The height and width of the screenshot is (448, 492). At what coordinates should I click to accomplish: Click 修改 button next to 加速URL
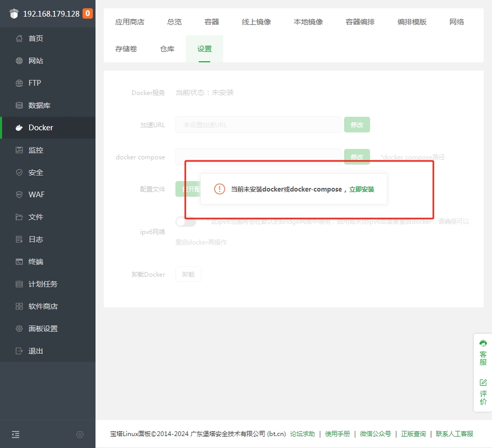tap(357, 125)
